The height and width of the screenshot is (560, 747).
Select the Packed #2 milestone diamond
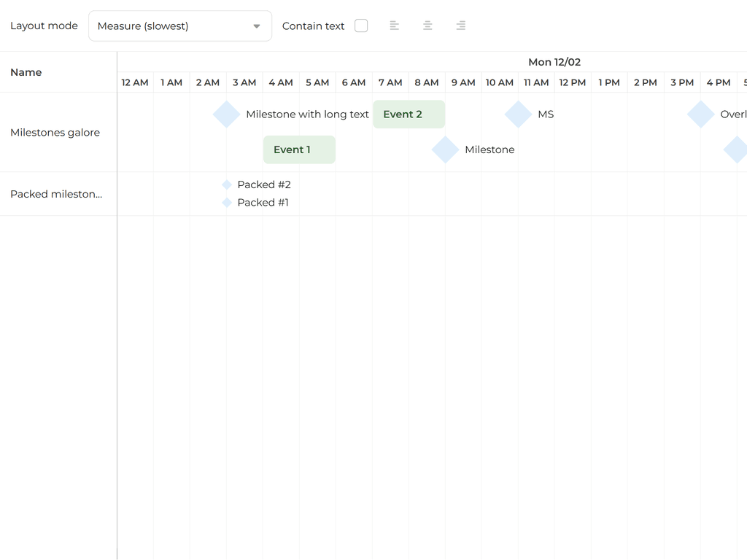click(227, 184)
